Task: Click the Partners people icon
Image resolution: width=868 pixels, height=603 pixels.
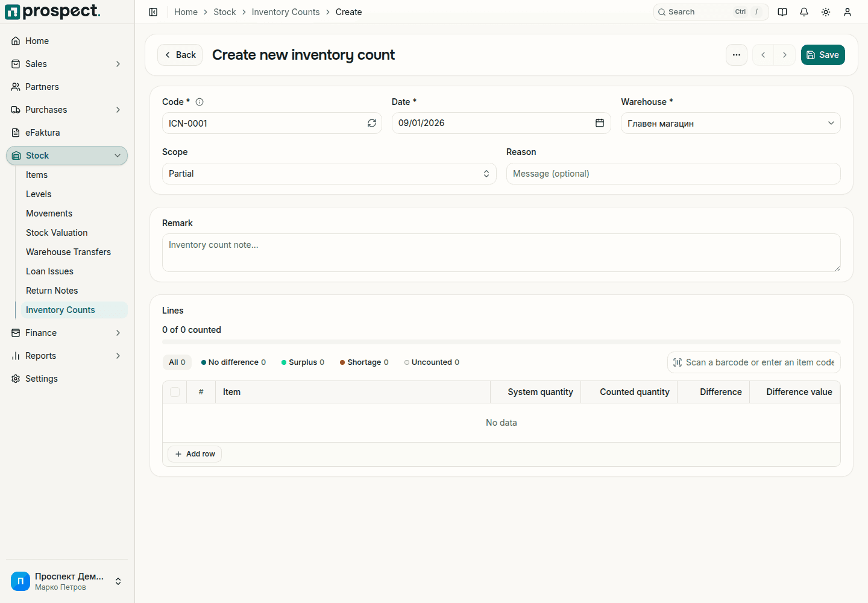Action: click(x=16, y=87)
